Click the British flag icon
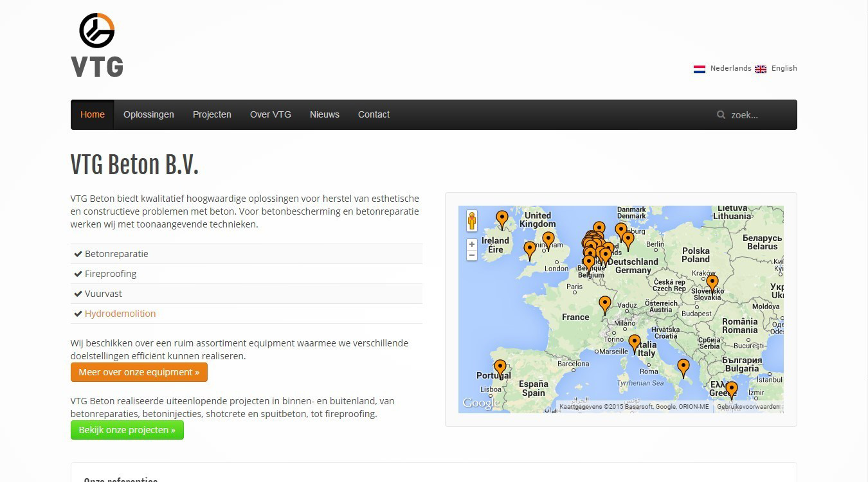The width and height of the screenshot is (868, 482). click(x=761, y=69)
